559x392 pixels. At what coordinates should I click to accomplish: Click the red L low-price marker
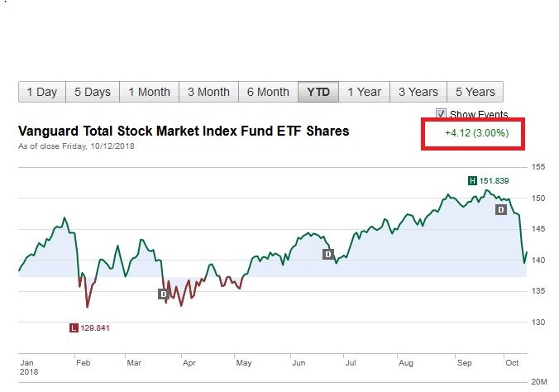(74, 328)
